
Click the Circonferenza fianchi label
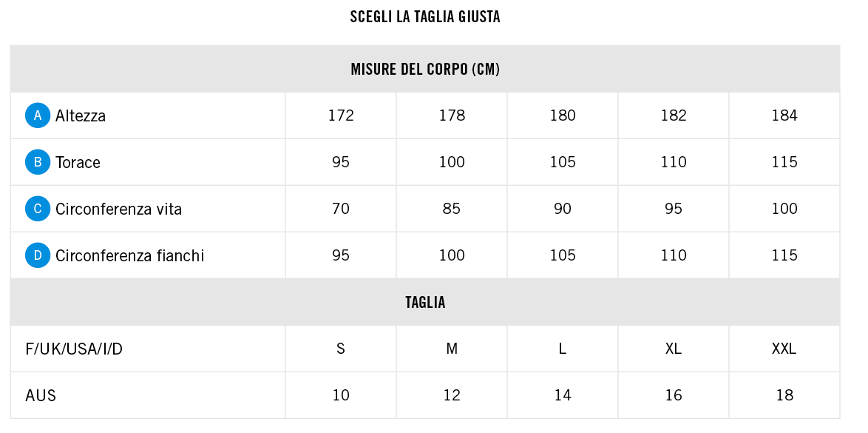coord(129,255)
